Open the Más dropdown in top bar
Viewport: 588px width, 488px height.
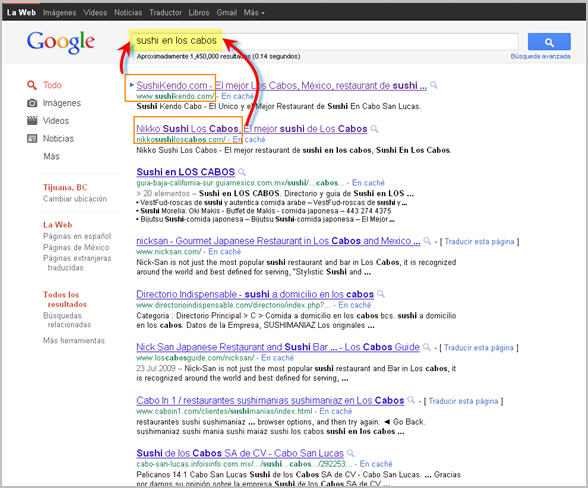click(254, 12)
